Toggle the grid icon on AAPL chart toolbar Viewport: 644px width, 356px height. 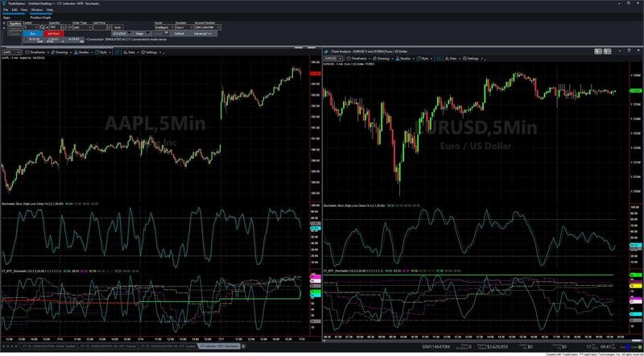pyautogui.click(x=117, y=52)
